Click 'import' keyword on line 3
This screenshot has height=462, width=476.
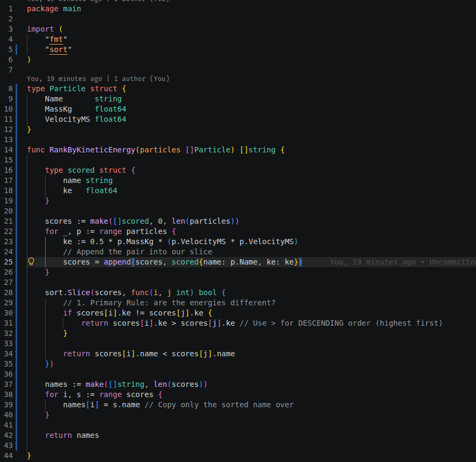(40, 29)
